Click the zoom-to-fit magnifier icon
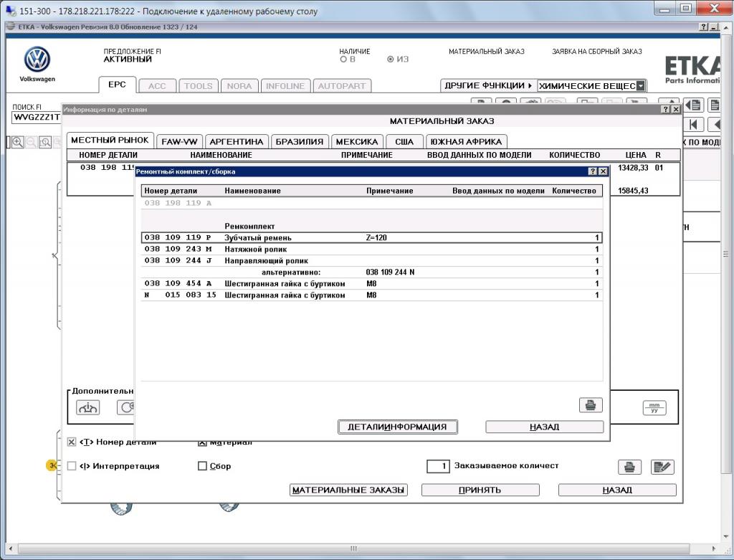The image size is (734, 560). (x=45, y=142)
